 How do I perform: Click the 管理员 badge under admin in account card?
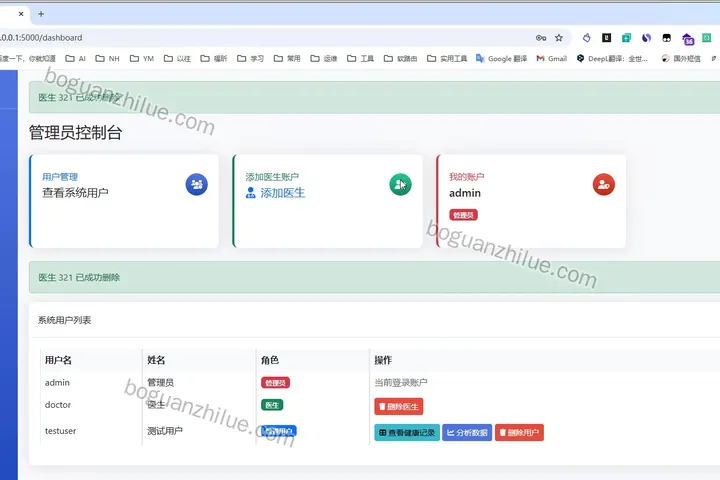(463, 215)
